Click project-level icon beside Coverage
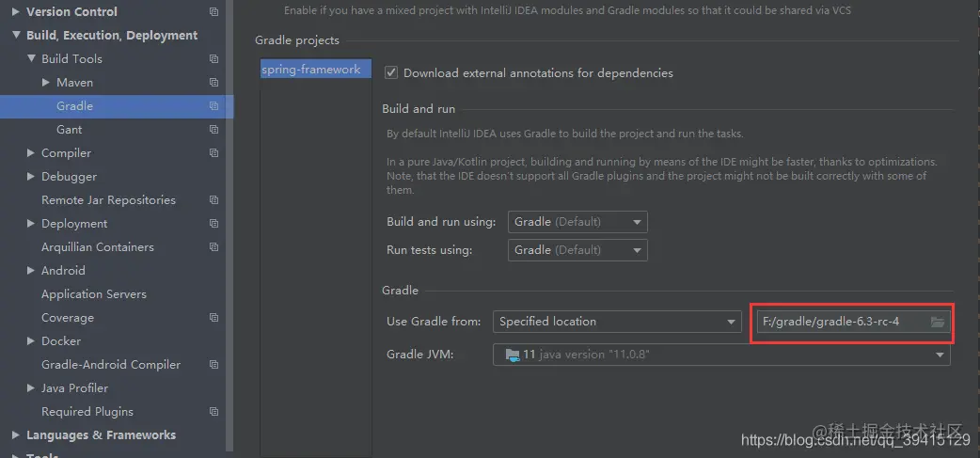This screenshot has height=458, width=980. [x=213, y=318]
